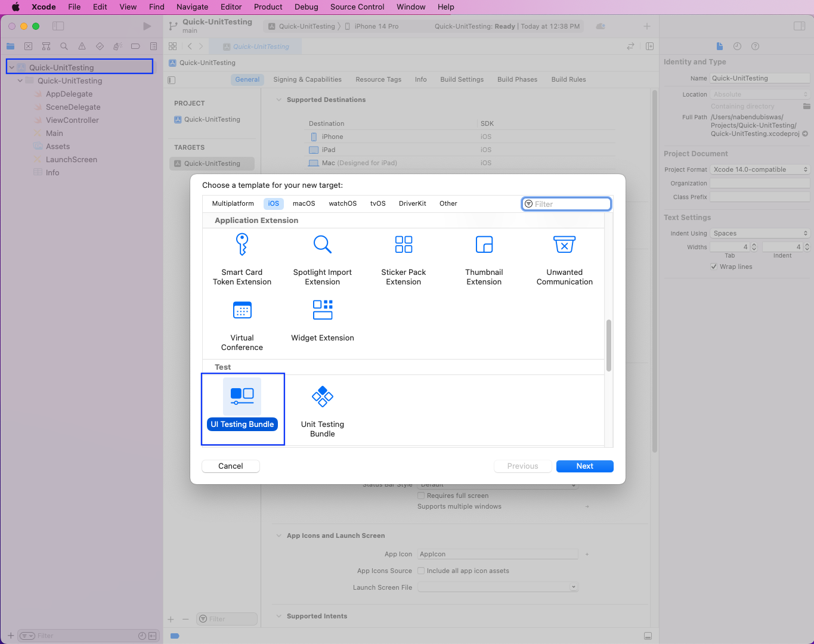Click the Organization text field
This screenshot has height=644, width=814.
tap(760, 183)
